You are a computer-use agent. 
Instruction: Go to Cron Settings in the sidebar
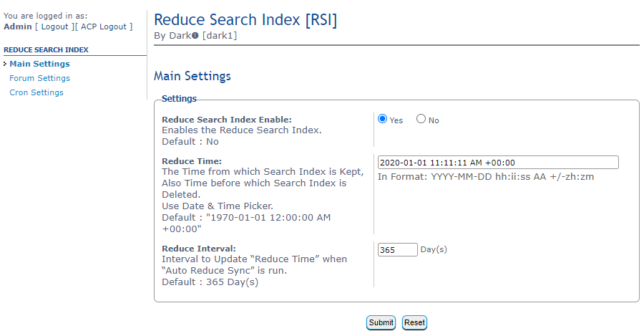click(36, 92)
